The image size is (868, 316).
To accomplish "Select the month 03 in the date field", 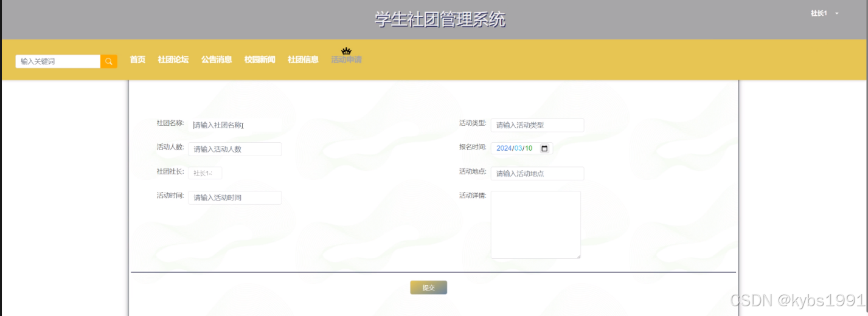I will pyautogui.click(x=518, y=148).
